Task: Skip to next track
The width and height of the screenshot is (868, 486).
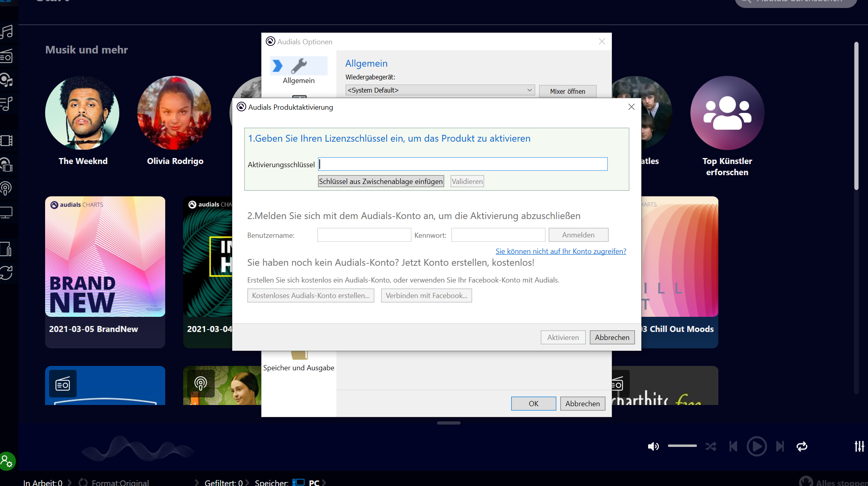Action: coord(780,446)
